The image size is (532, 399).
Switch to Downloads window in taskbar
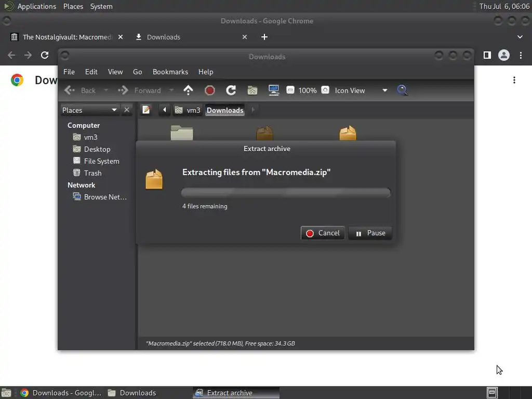[x=132, y=393]
